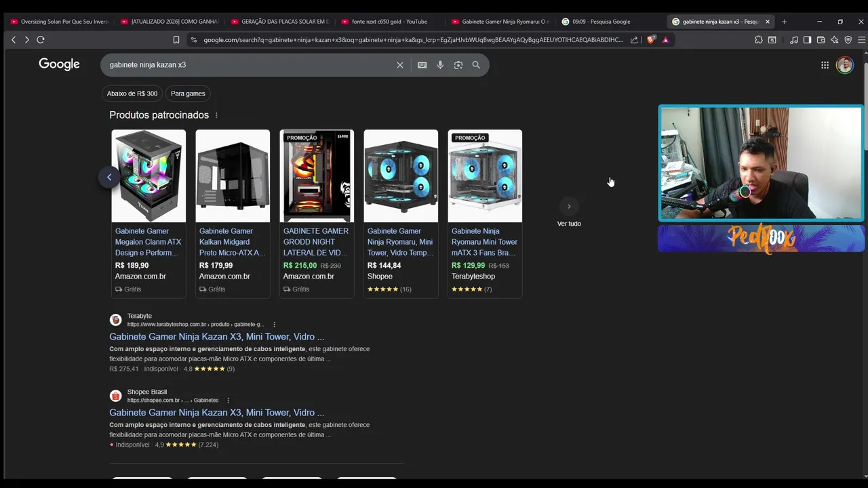This screenshot has height=488, width=868.
Task: Click the white Ninja Ryomaru cabinet image
Action: pos(485,176)
